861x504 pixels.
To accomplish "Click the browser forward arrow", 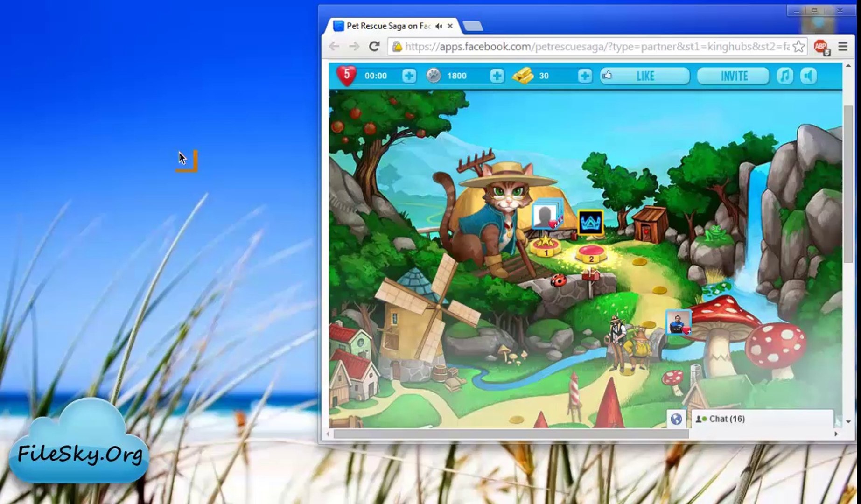I will pyautogui.click(x=354, y=46).
